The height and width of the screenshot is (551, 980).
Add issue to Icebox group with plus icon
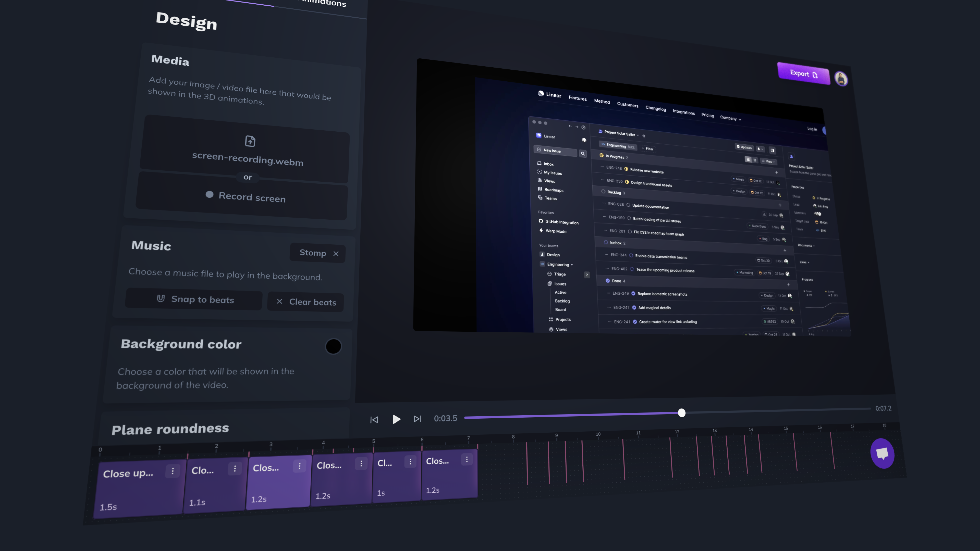[x=785, y=250]
